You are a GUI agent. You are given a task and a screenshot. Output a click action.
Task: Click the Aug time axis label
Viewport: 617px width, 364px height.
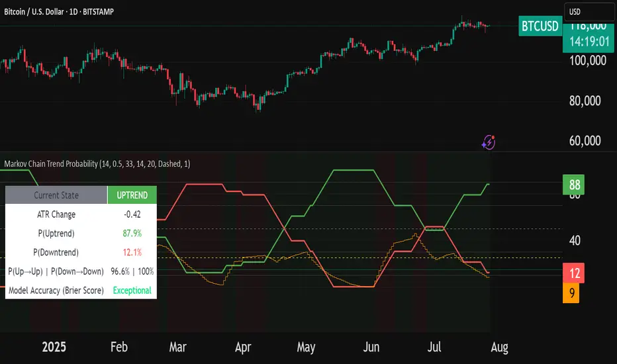click(500, 347)
